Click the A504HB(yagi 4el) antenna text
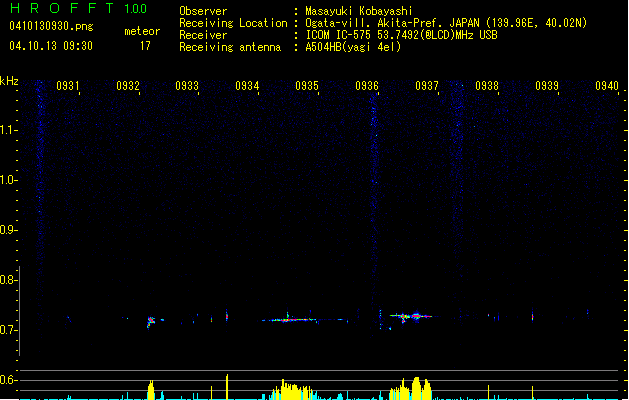Screen dimensions: 629x400 353,47
